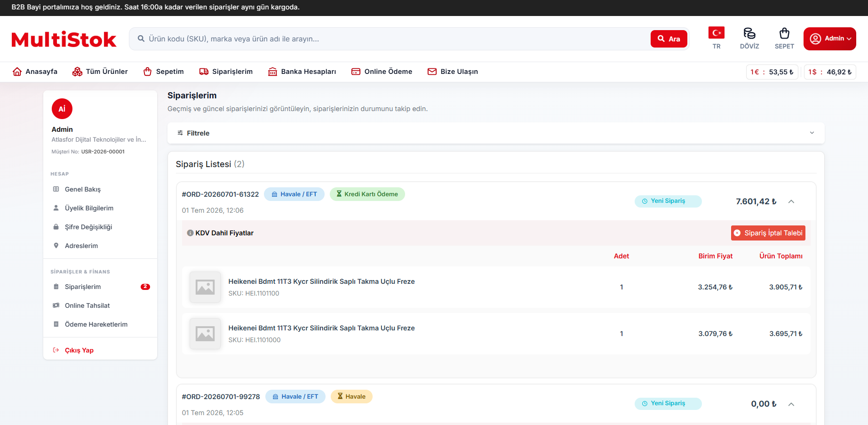The width and height of the screenshot is (868, 425).
Task: Click the AI avatar circle in sidebar
Action: pos(62,109)
